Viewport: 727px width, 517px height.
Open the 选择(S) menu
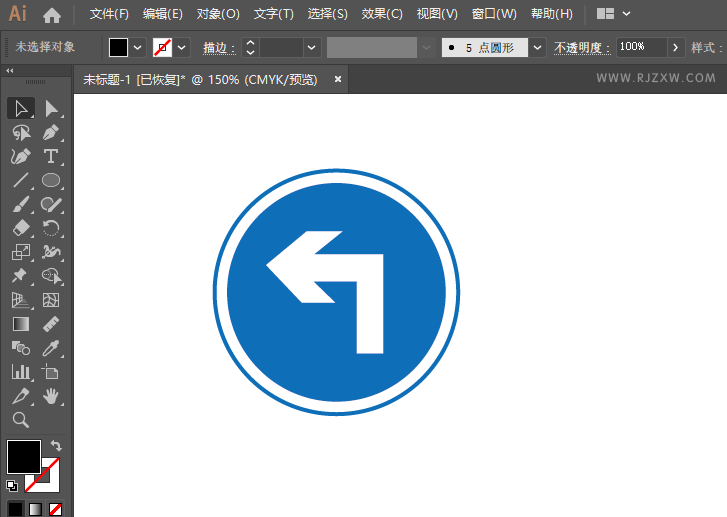point(327,14)
